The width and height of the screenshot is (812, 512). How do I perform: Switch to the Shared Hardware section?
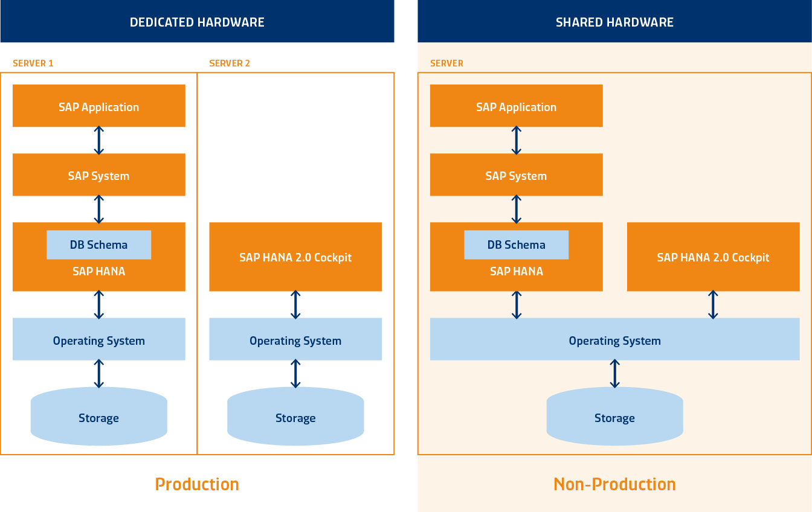point(614,22)
